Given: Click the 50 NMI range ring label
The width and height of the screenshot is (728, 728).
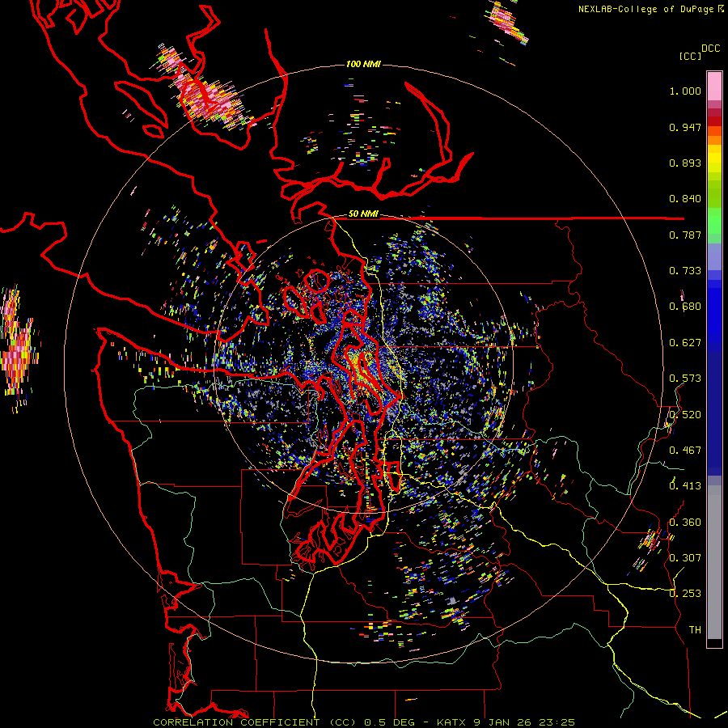Looking at the screenshot, I should tap(363, 214).
